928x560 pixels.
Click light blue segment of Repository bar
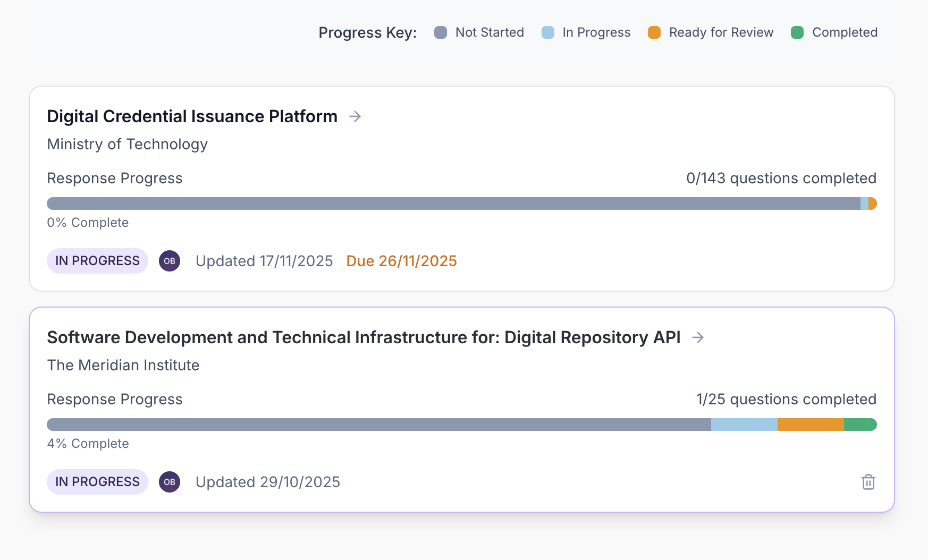tap(744, 425)
